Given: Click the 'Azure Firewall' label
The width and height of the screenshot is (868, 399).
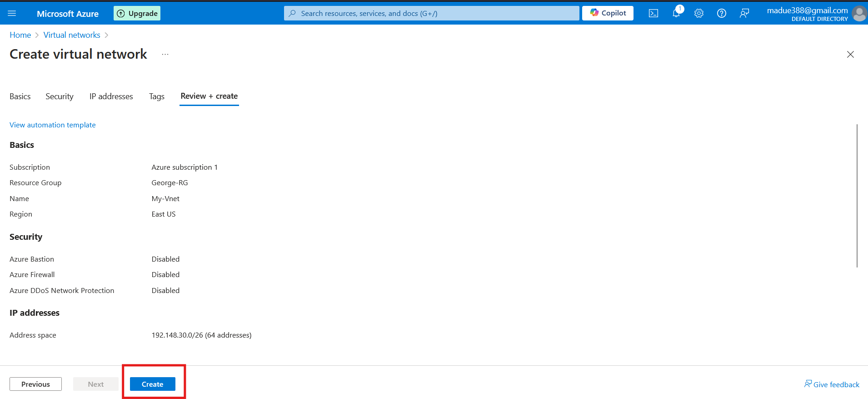Looking at the screenshot, I should [32, 275].
